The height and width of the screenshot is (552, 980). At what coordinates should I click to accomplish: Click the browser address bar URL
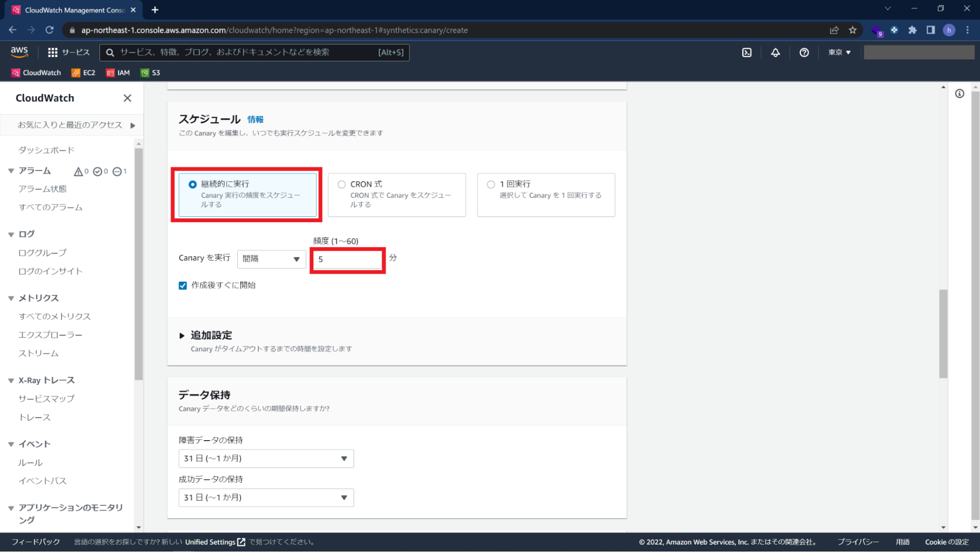(275, 30)
